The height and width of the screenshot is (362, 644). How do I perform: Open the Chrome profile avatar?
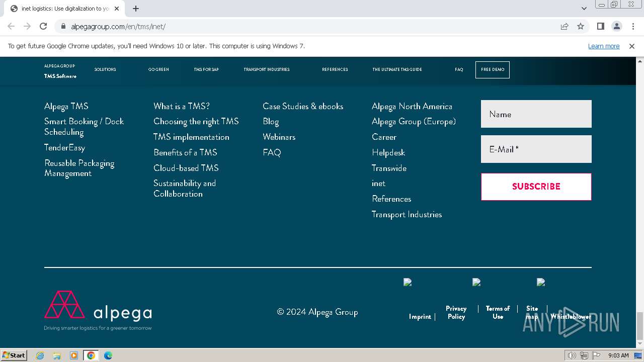pyautogui.click(x=616, y=26)
